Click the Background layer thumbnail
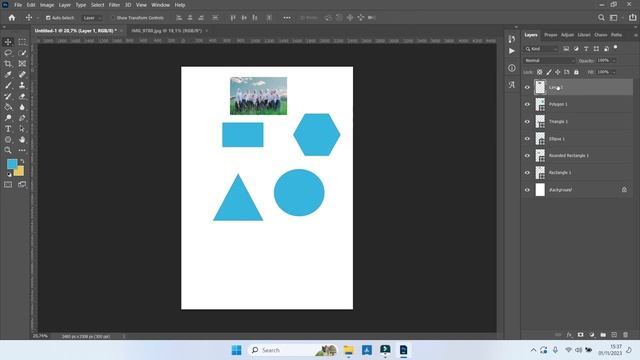The width and height of the screenshot is (640, 360). [540, 190]
